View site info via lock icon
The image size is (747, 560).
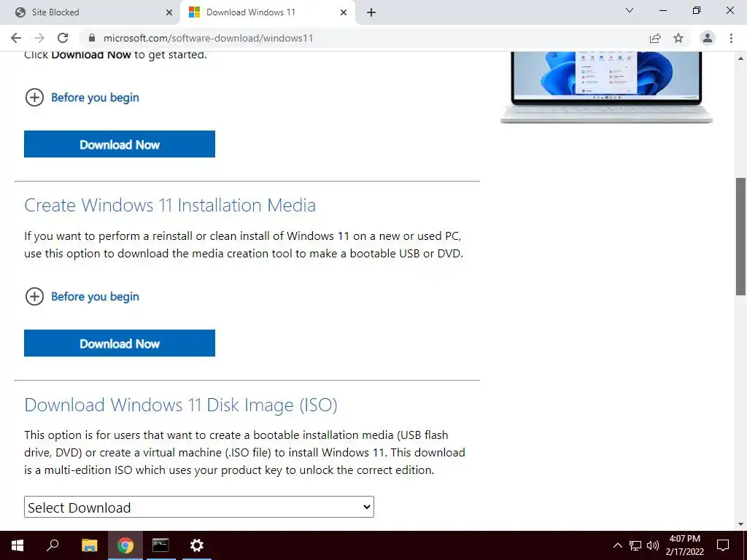click(x=92, y=38)
